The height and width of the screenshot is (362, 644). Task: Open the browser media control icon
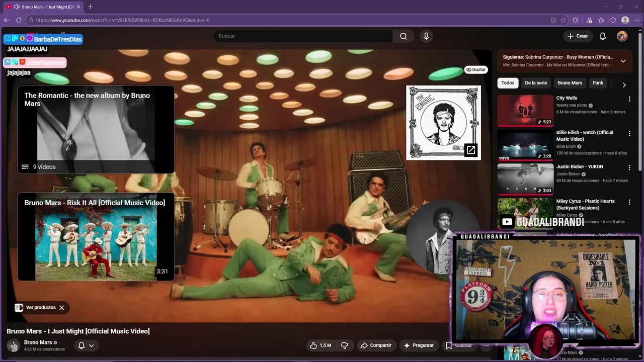tap(589, 20)
